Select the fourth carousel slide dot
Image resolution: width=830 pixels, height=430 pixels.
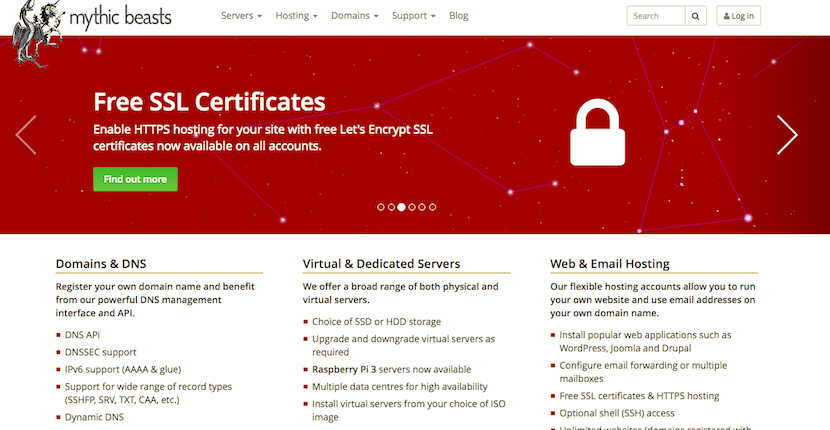click(412, 207)
